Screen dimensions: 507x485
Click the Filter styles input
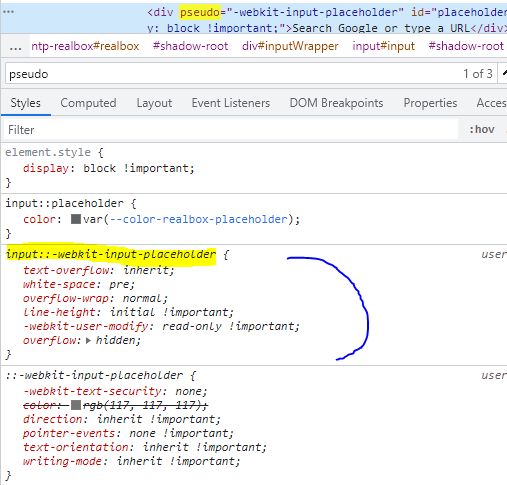click(x=231, y=130)
